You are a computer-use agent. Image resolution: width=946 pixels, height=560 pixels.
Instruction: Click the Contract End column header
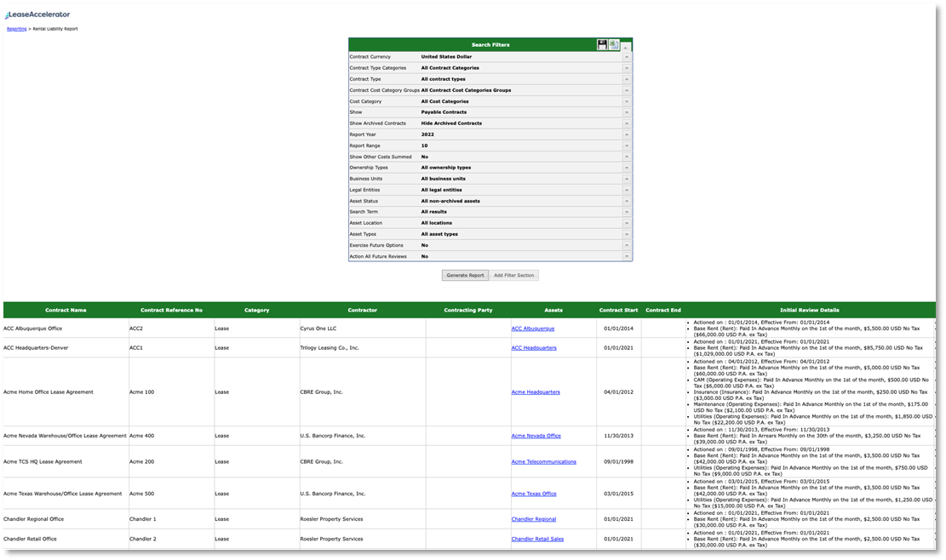[663, 311]
